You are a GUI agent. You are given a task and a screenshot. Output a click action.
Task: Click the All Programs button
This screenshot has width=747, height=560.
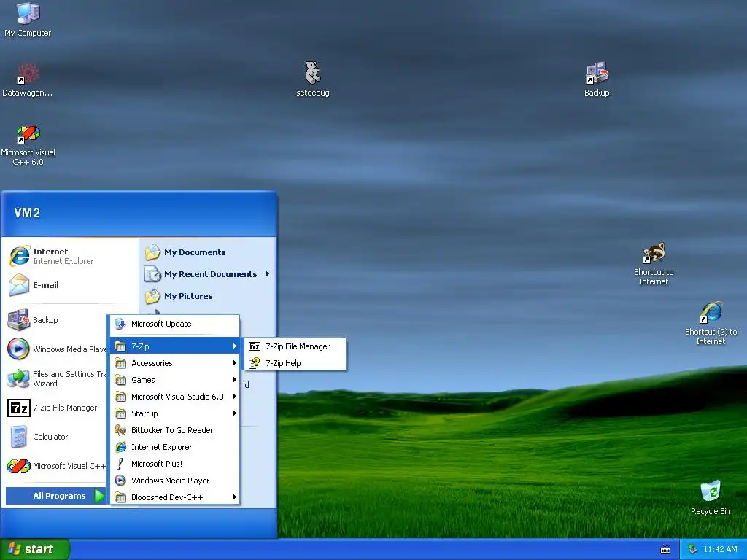(55, 496)
